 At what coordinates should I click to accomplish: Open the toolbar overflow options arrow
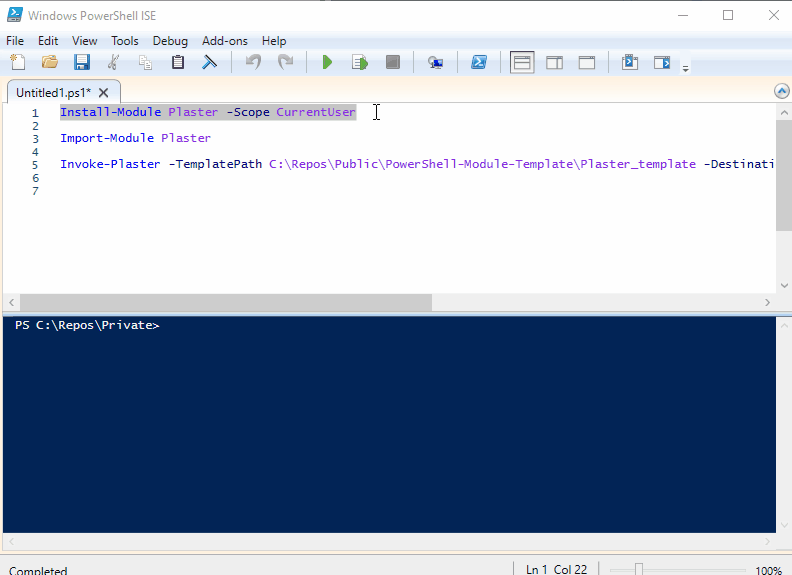[685, 68]
